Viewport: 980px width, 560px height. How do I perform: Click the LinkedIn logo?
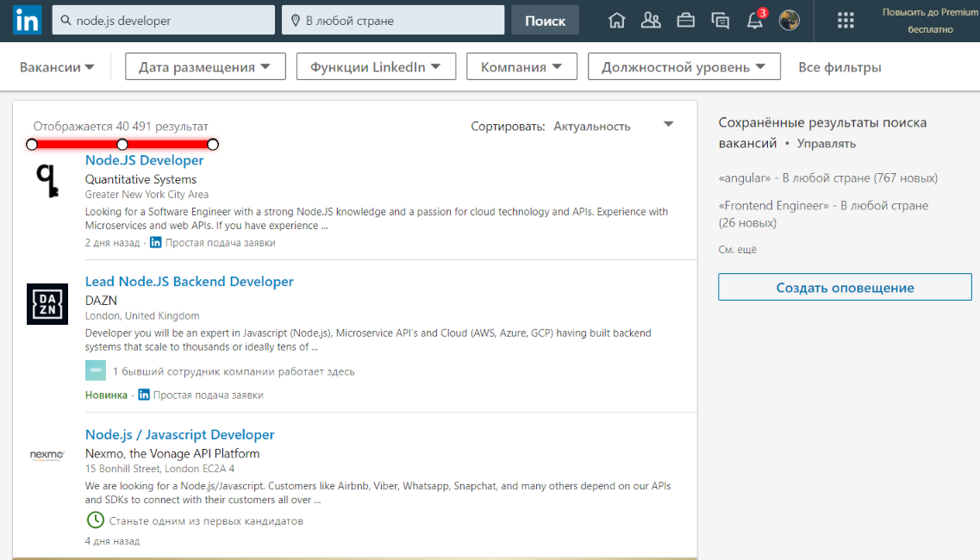[x=28, y=20]
